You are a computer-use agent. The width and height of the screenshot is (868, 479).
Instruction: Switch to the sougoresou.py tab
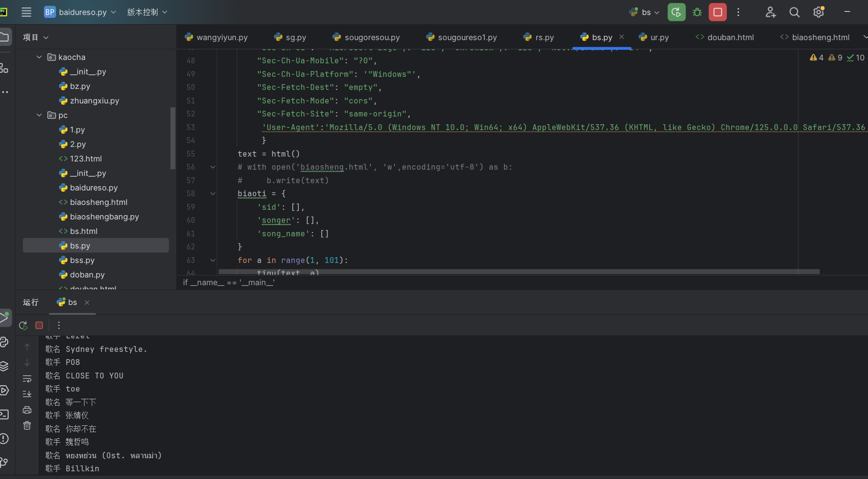[366, 37]
